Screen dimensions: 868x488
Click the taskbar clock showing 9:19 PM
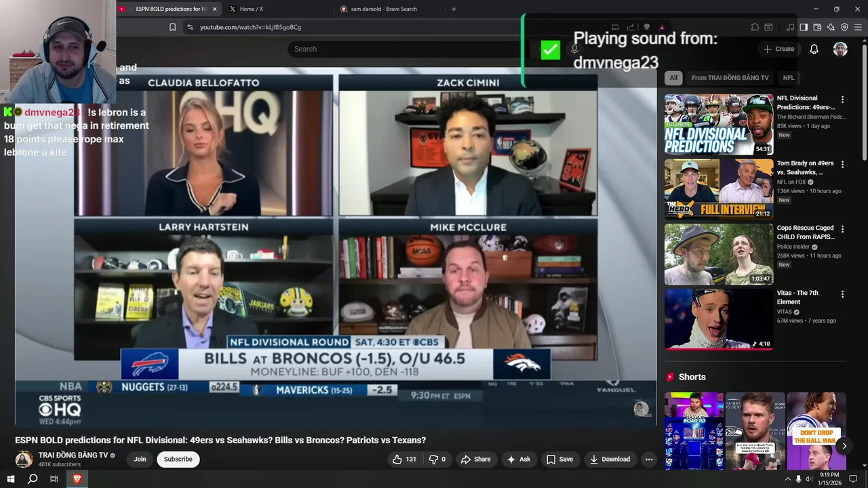829,479
